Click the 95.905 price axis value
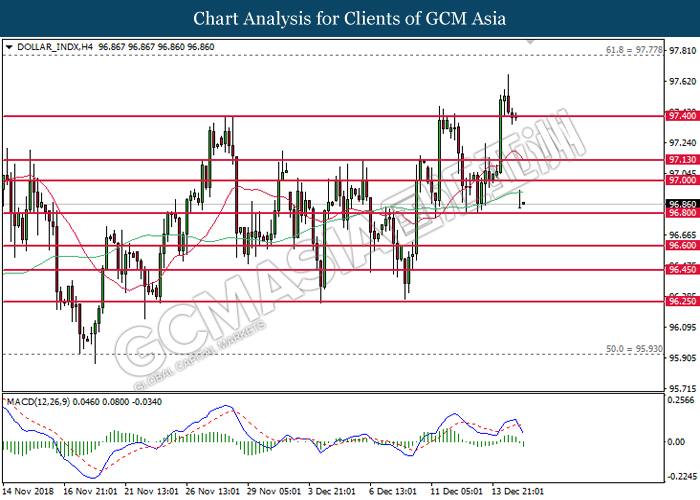The image size is (700, 500). tap(683, 358)
